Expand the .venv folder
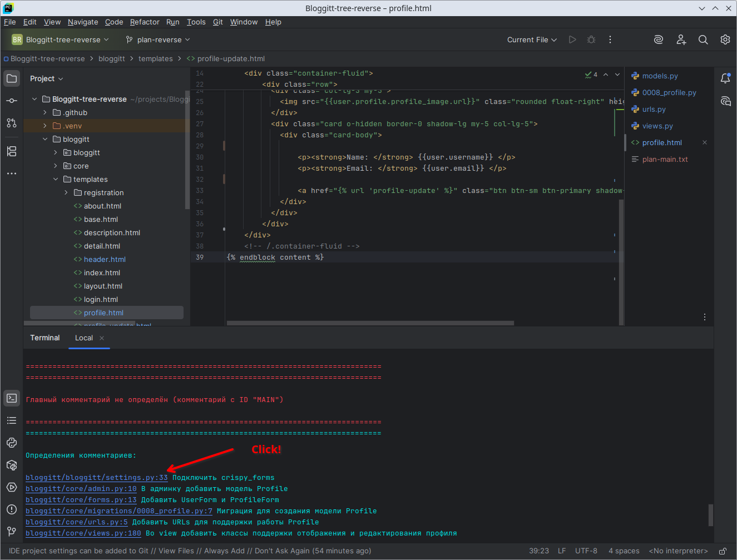 (x=45, y=126)
